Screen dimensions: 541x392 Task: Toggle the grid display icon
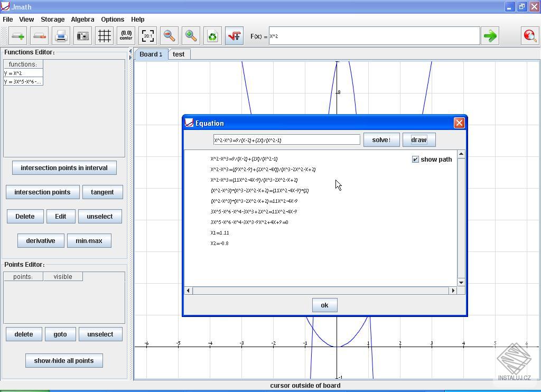click(104, 35)
